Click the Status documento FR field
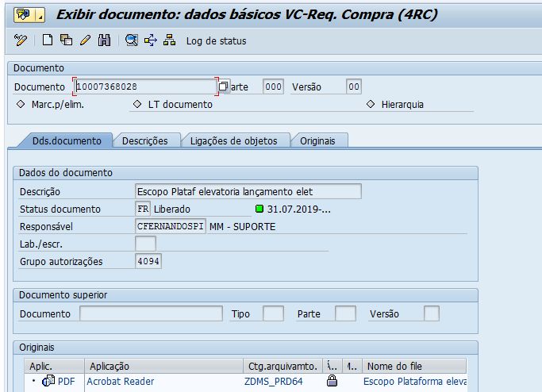 tap(143, 209)
